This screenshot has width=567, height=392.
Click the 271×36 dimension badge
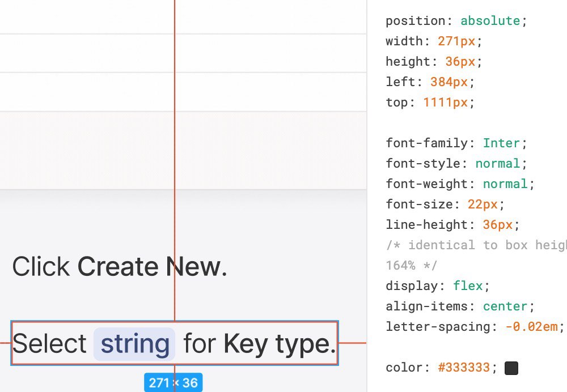(x=173, y=383)
